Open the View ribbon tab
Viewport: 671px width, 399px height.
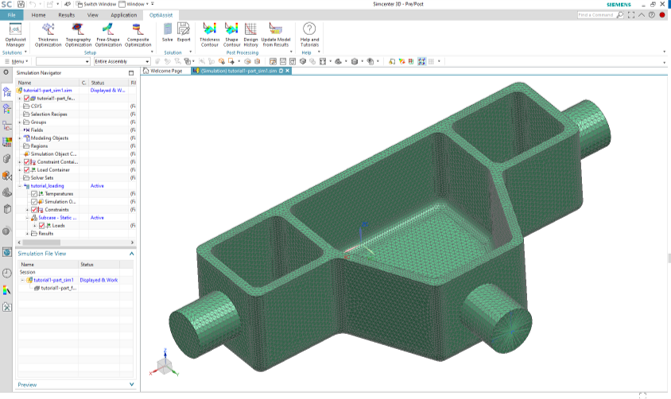(92, 15)
